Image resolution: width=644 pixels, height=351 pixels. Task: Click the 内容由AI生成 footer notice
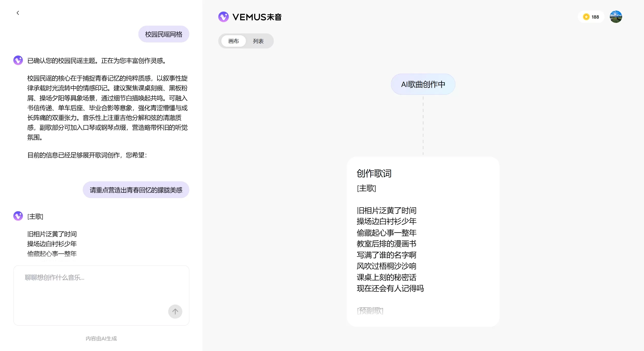pyautogui.click(x=101, y=338)
